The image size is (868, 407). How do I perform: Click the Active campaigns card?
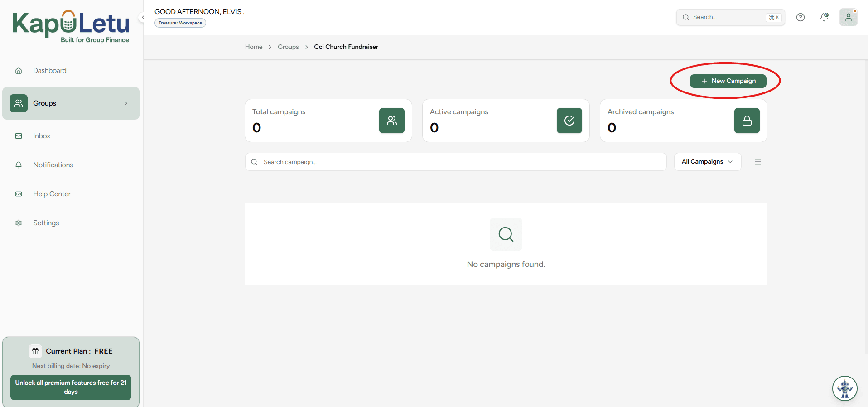tap(506, 121)
